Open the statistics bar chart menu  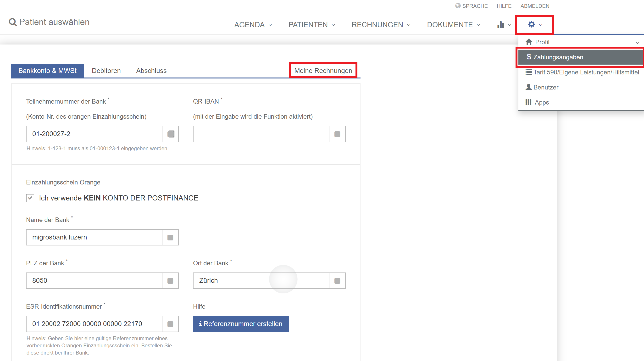click(x=501, y=24)
